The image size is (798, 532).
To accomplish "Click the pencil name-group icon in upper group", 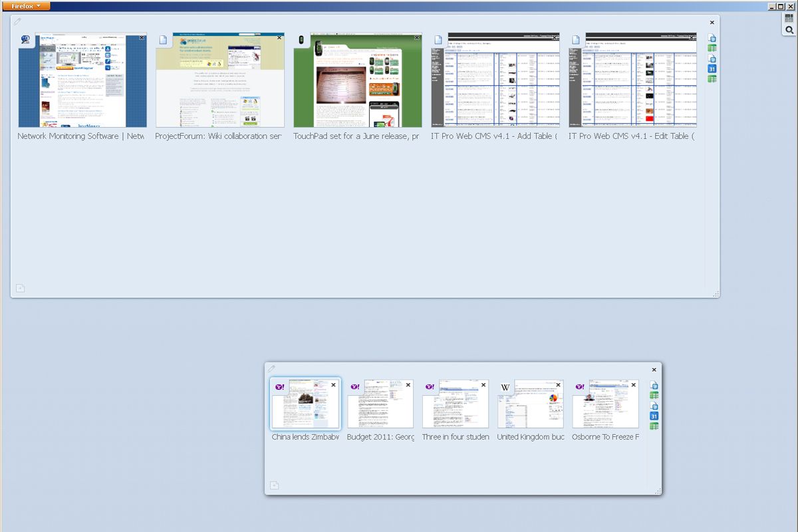I will click(x=17, y=22).
